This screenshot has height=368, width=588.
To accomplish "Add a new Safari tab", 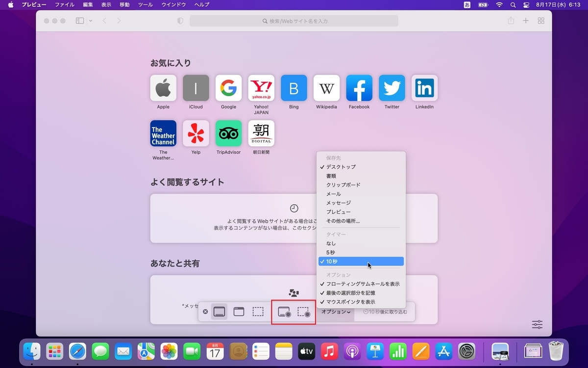I will (526, 21).
